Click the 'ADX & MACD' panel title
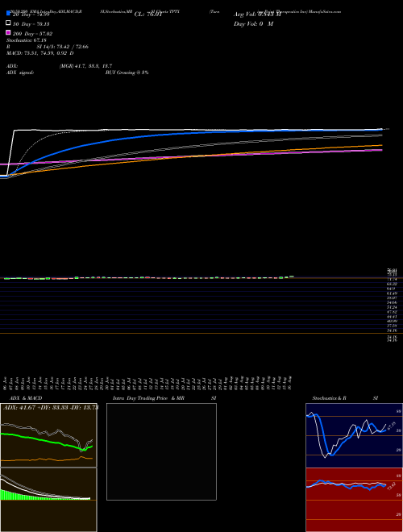 click(26, 398)
